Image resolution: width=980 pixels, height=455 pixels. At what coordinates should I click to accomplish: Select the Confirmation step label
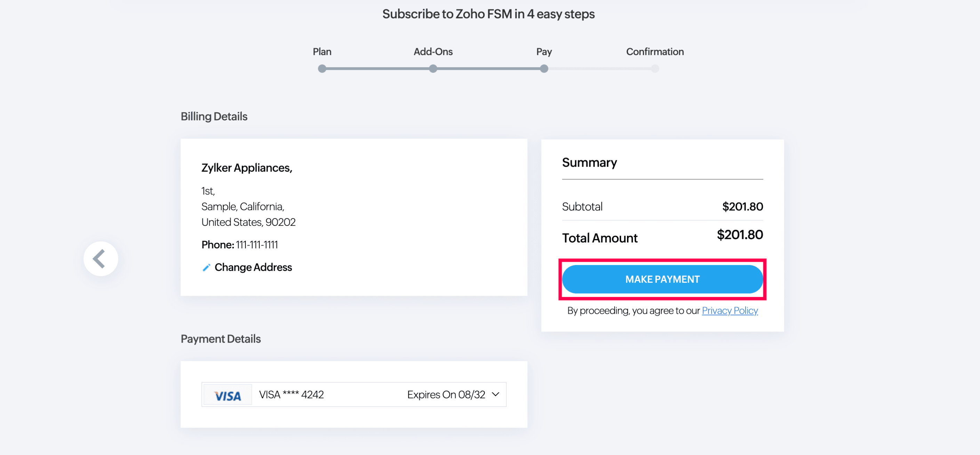point(655,52)
